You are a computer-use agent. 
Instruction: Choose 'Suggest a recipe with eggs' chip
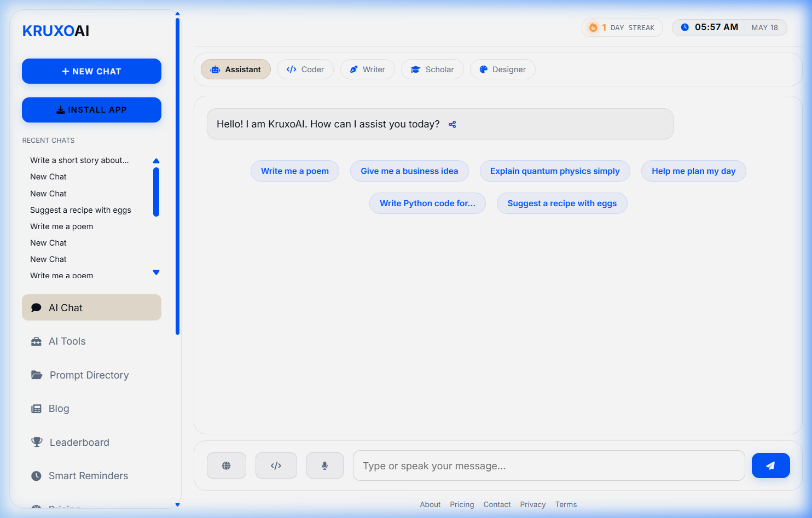(562, 203)
